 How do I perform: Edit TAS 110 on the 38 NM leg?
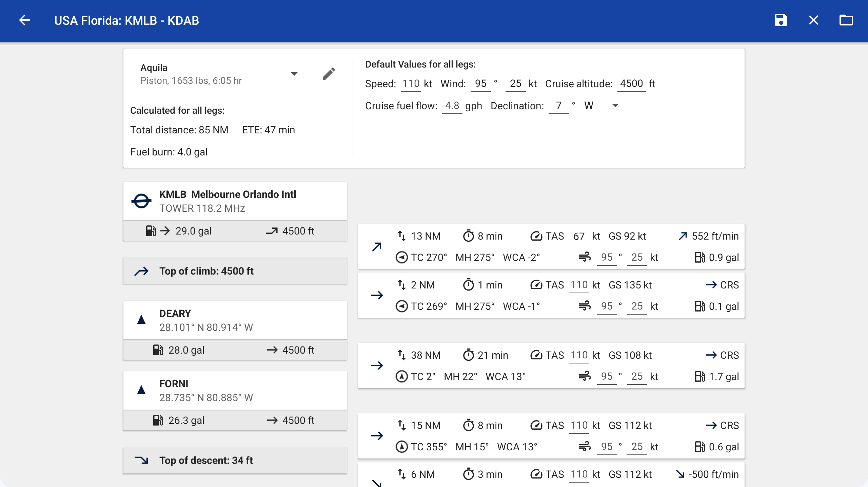[x=579, y=355]
